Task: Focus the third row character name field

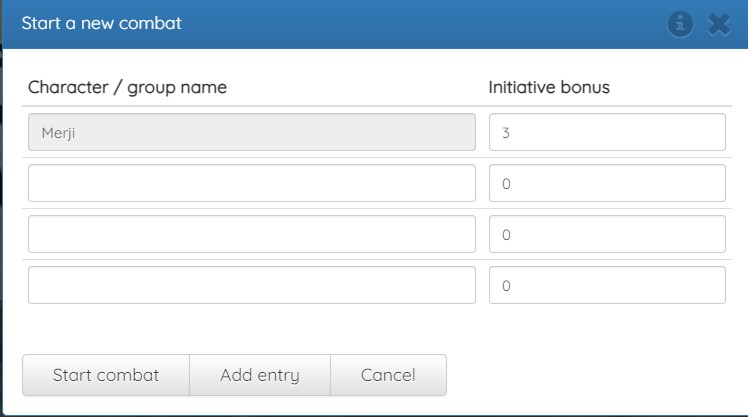Action: [251, 234]
